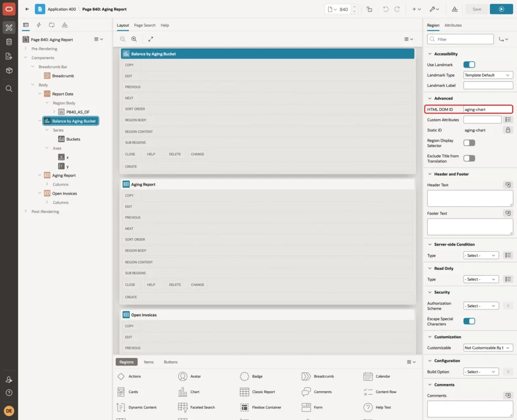
Task: Open Server-side Condition Type dropdown
Action: [x=481, y=255]
